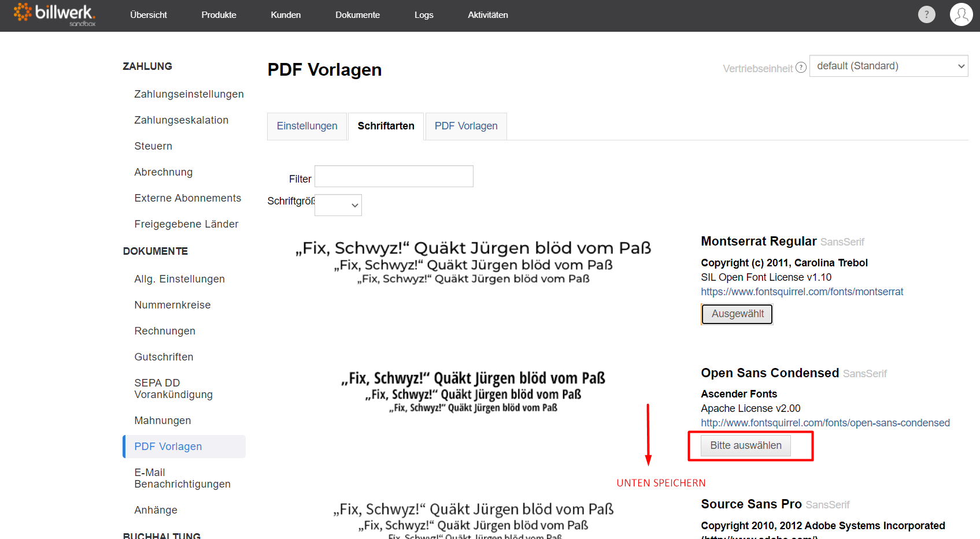Screen dimensions: 980x539
Task: Click the Apache License v2.00 text
Action: (x=750, y=408)
